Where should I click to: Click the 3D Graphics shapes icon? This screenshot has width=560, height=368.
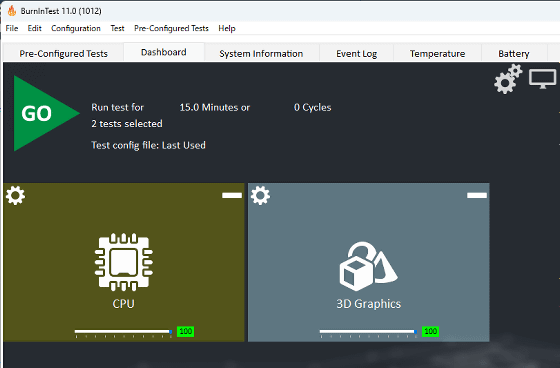(x=368, y=267)
